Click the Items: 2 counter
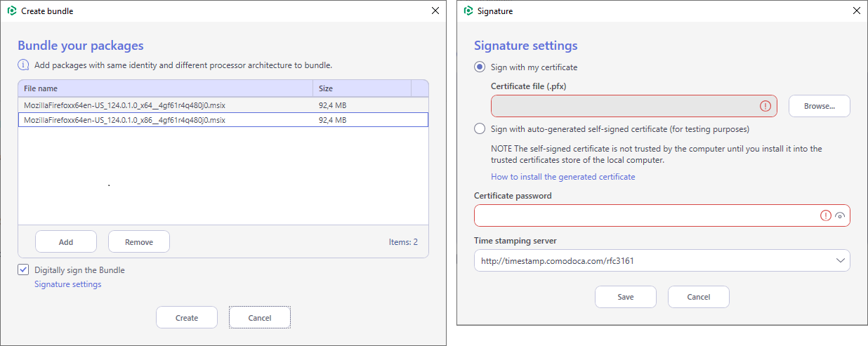Image resolution: width=868 pixels, height=346 pixels. (x=403, y=242)
